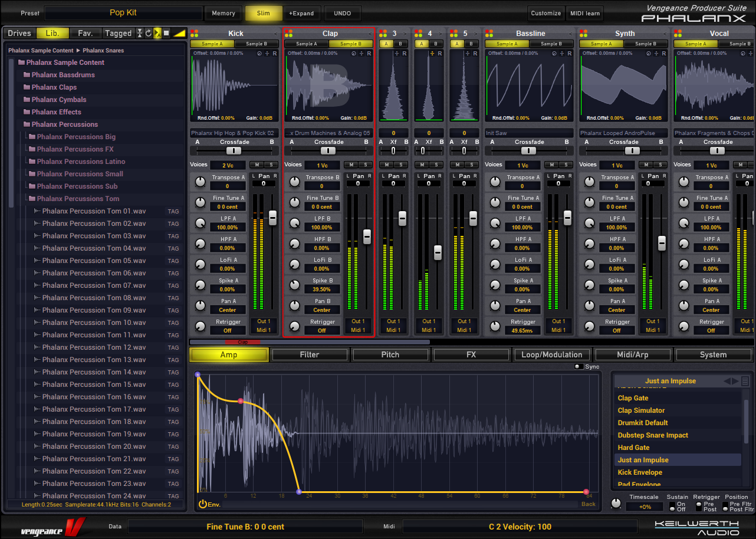Expand the Phalanx Bassdrums folder

27,75
